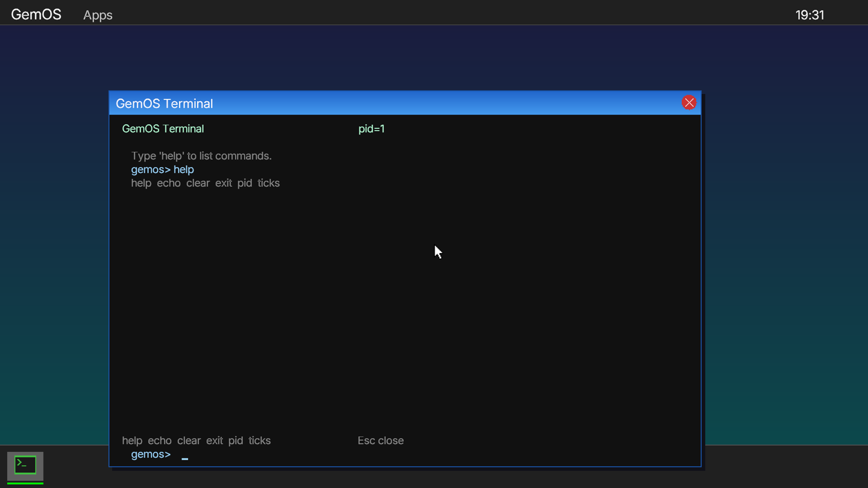This screenshot has width=868, height=488.
Task: Click the GemOS logo in top bar
Action: (x=36, y=14)
